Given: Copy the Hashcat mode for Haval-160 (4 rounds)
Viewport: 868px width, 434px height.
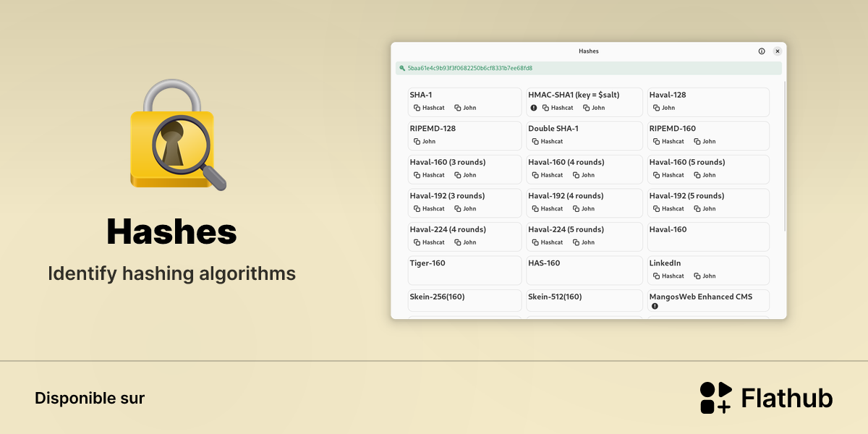Looking at the screenshot, I should pos(548,175).
